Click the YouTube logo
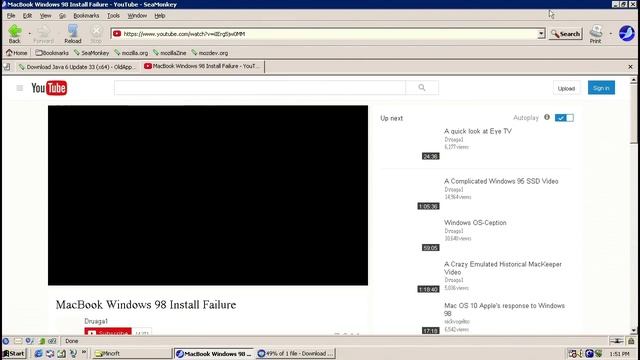This screenshot has height=360, width=640. tap(49, 88)
